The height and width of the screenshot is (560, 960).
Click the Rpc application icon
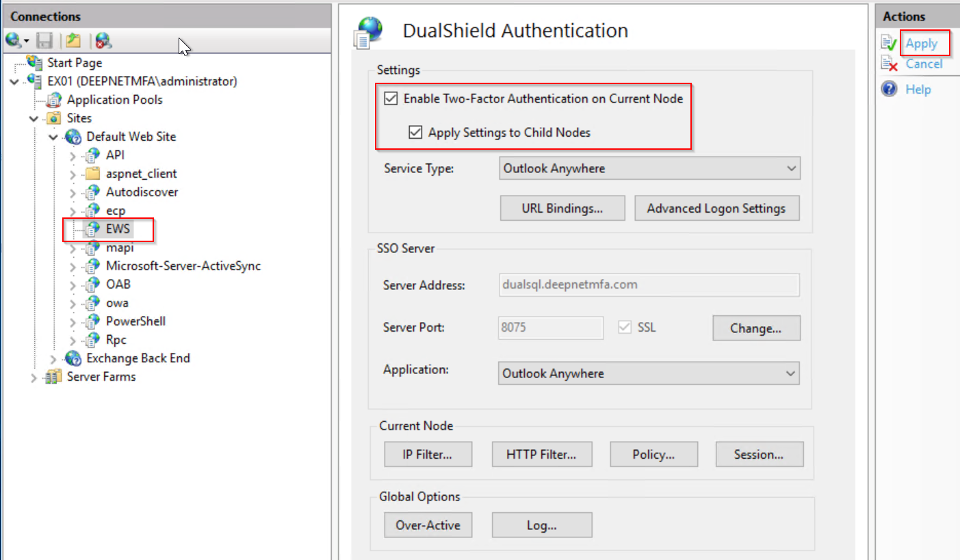[93, 340]
